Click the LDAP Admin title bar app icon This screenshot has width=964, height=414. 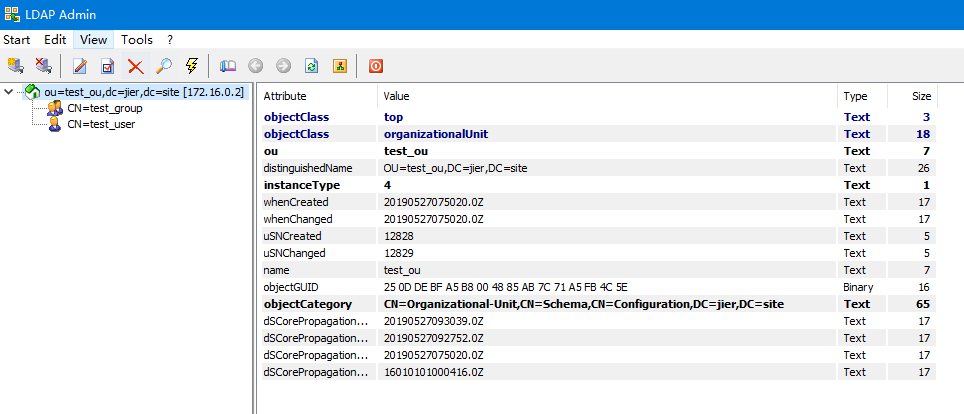12,14
